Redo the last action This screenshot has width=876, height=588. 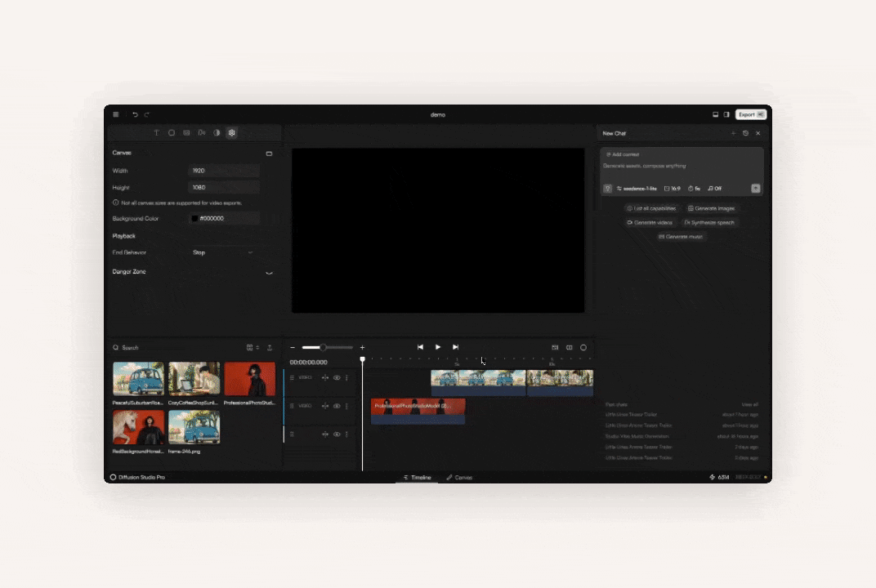point(147,114)
